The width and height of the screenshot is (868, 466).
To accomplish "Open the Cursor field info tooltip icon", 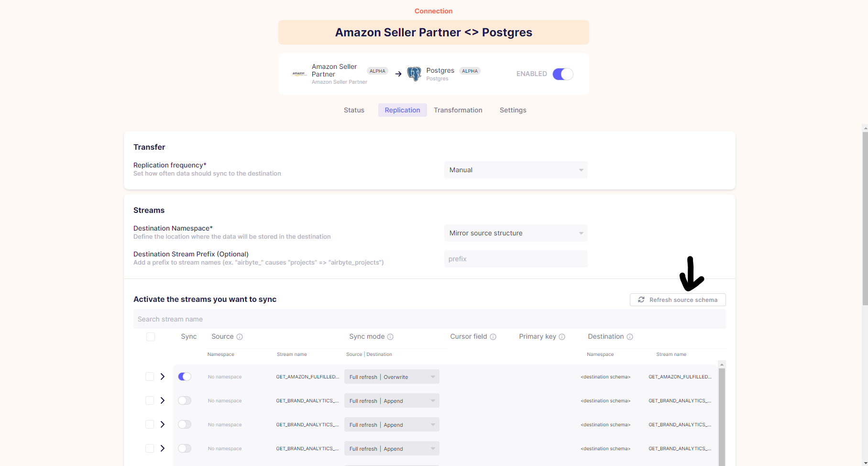I will coord(493,337).
